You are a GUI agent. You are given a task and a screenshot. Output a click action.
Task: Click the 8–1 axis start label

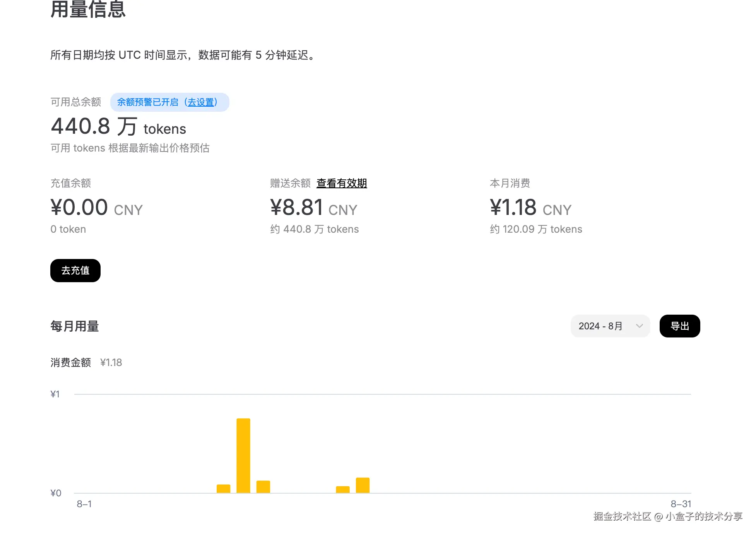[84, 504]
